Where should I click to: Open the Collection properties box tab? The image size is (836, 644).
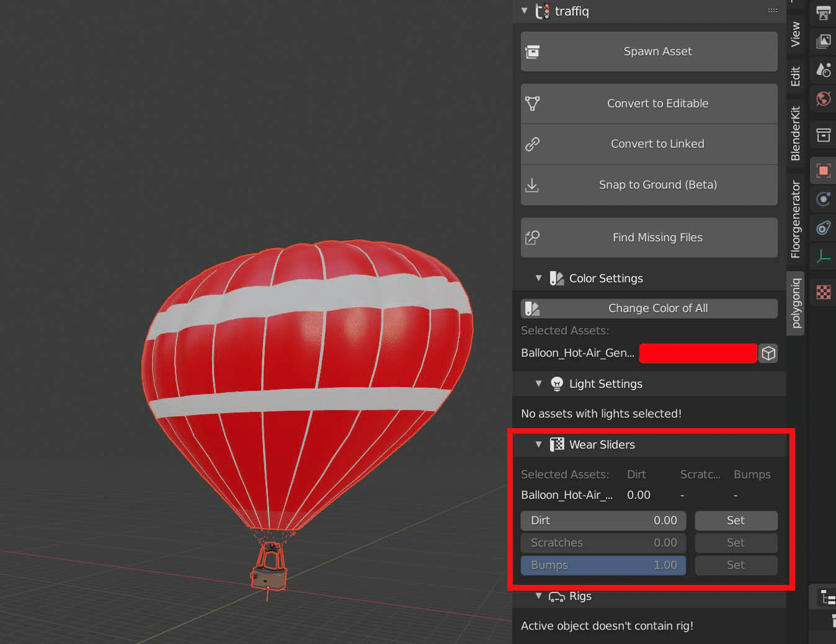click(824, 135)
